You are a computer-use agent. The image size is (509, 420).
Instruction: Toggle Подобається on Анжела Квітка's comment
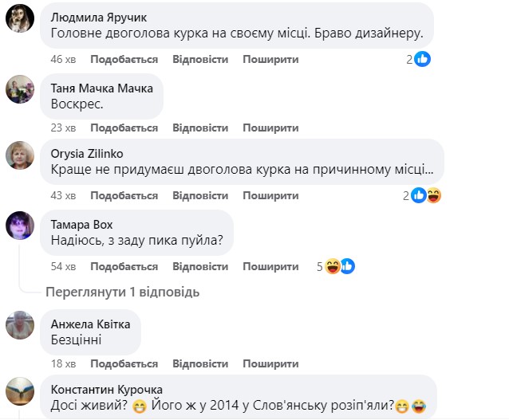coord(124,363)
